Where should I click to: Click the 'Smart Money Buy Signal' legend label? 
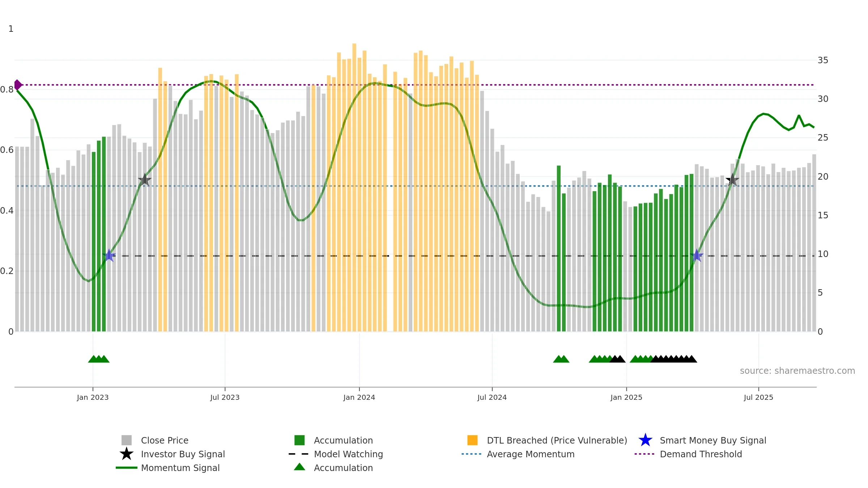[x=713, y=440]
